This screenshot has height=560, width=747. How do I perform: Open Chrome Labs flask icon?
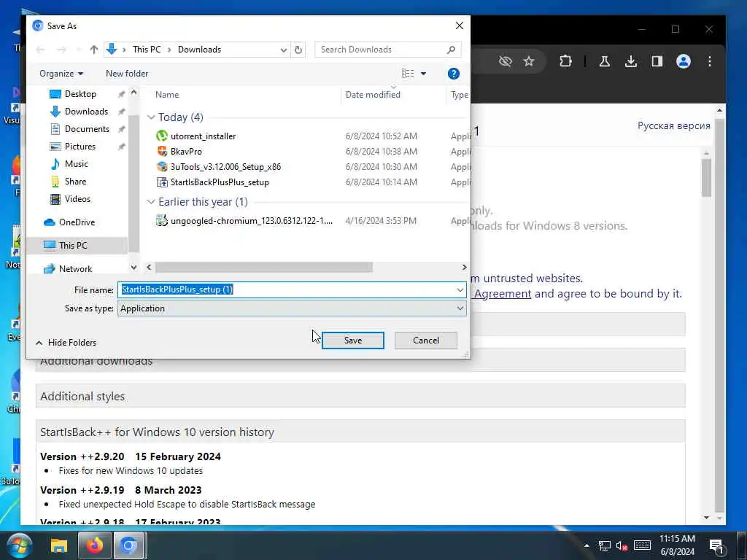click(x=605, y=61)
